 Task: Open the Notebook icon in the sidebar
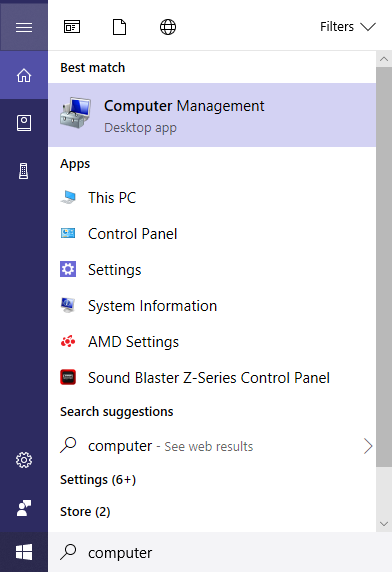coord(24,123)
